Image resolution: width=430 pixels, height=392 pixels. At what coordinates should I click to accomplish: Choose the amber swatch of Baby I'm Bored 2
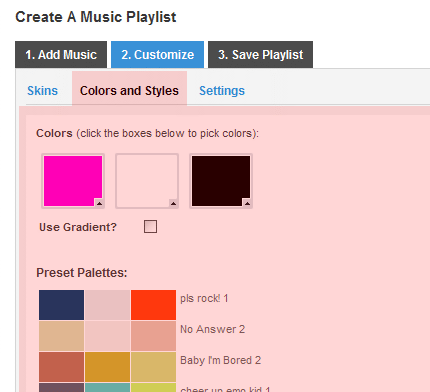107,367
